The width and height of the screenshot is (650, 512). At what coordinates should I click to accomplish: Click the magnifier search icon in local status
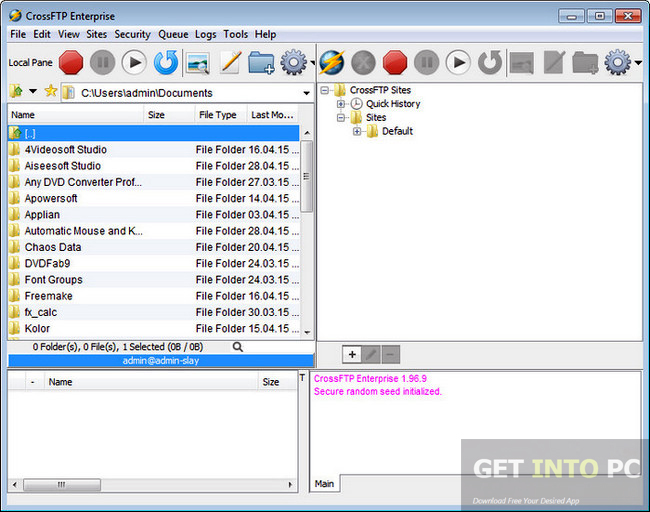pos(238,347)
